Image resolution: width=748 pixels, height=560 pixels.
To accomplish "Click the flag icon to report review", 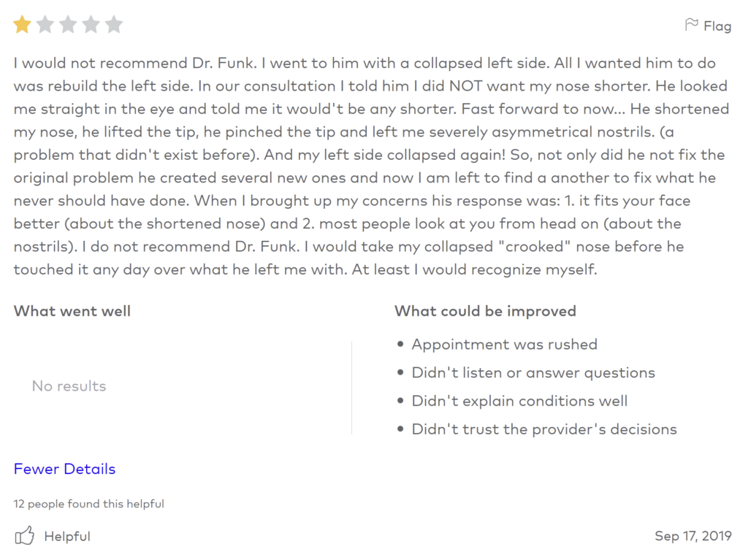I will (x=691, y=25).
